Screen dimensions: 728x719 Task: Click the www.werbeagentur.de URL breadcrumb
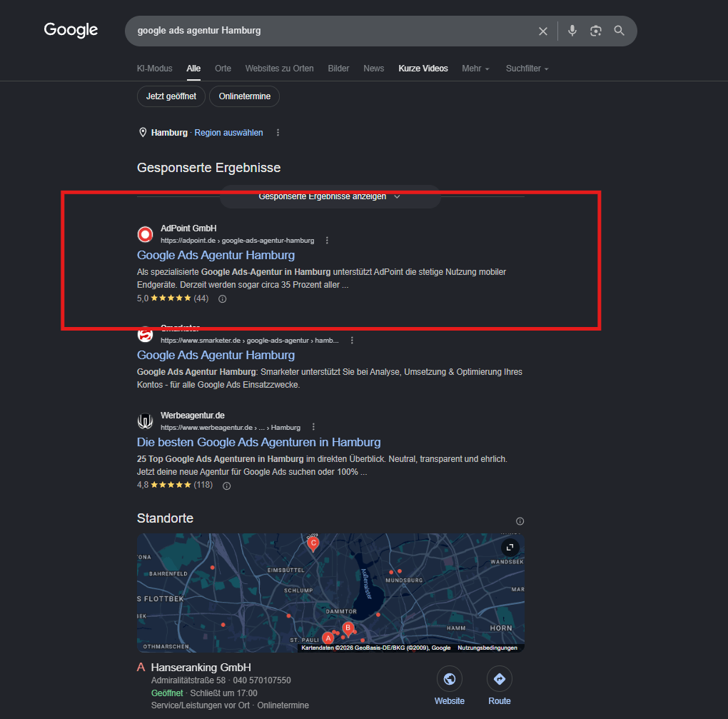click(x=231, y=427)
